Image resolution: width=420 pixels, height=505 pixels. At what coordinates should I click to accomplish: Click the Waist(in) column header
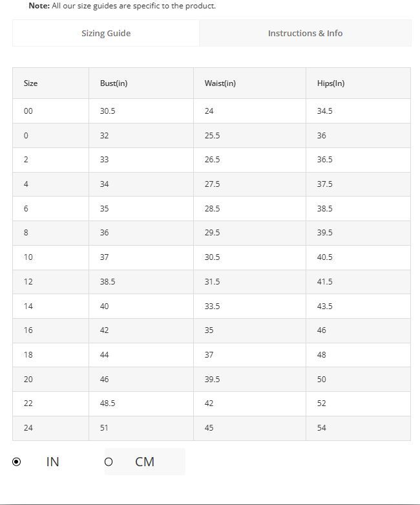point(220,83)
